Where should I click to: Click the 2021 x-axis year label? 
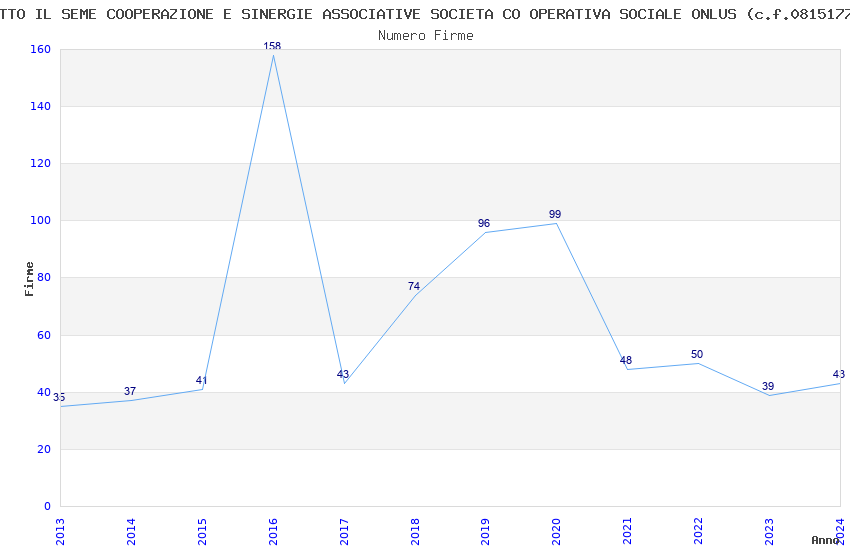click(x=627, y=532)
